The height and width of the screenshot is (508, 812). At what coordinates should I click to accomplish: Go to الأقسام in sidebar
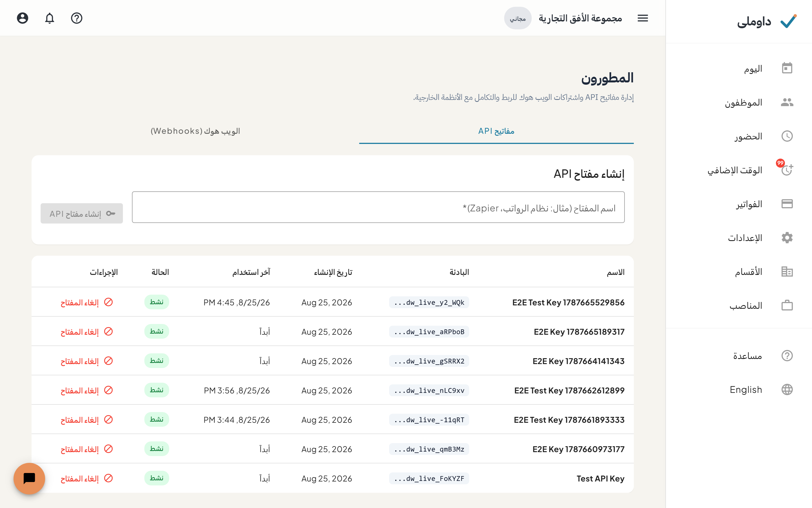(749, 272)
